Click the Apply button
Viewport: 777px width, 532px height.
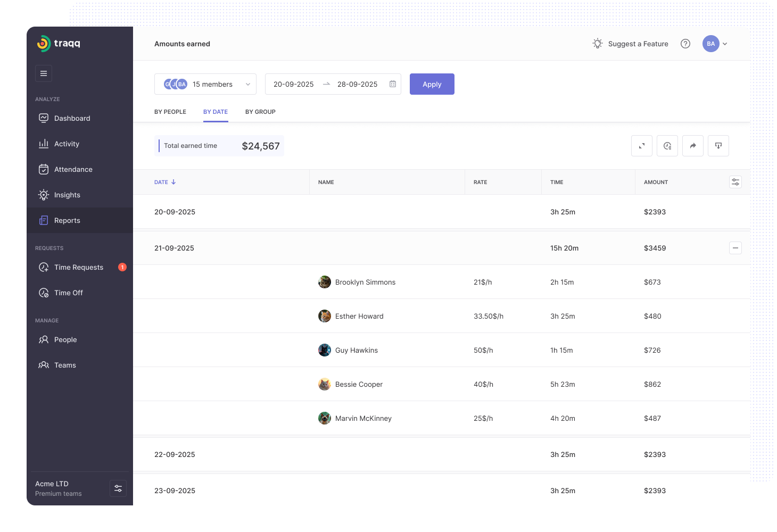pyautogui.click(x=432, y=84)
